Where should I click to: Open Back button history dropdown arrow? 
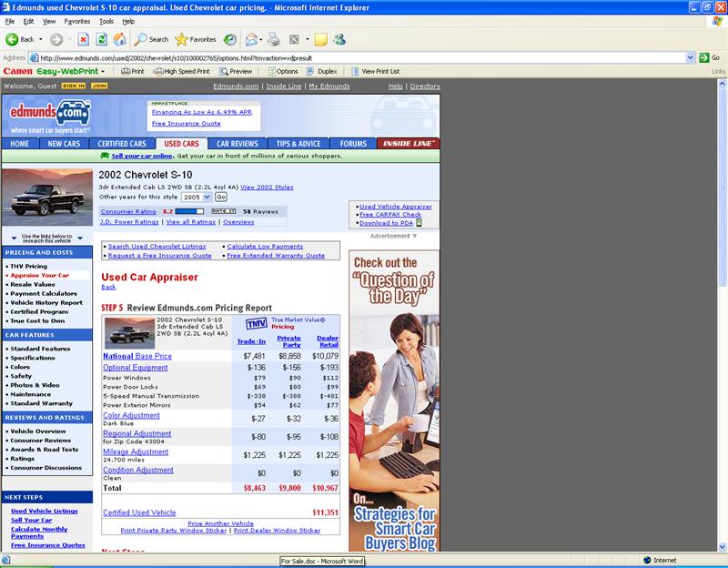coord(41,39)
